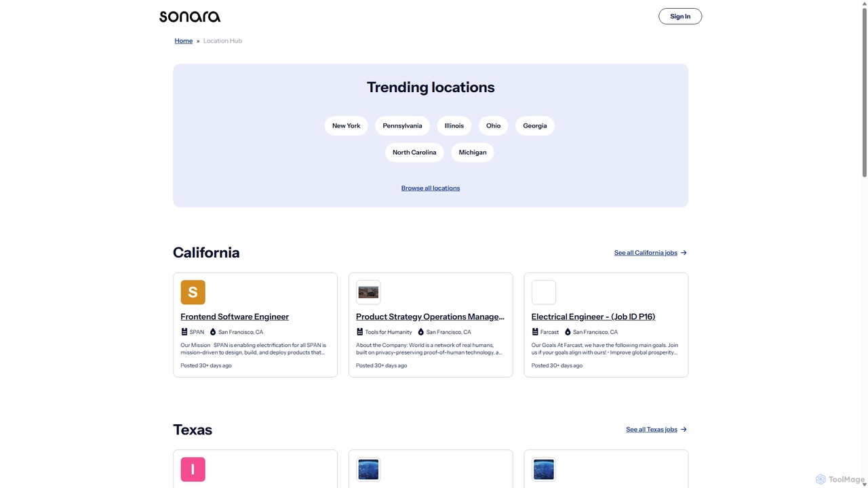Choose the Ohio trending location
Screen dimensions: 868x488
pyautogui.click(x=494, y=126)
